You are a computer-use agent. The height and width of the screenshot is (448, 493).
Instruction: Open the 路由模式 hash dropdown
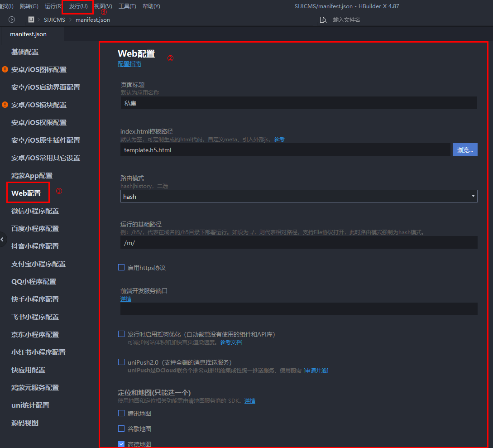click(299, 196)
